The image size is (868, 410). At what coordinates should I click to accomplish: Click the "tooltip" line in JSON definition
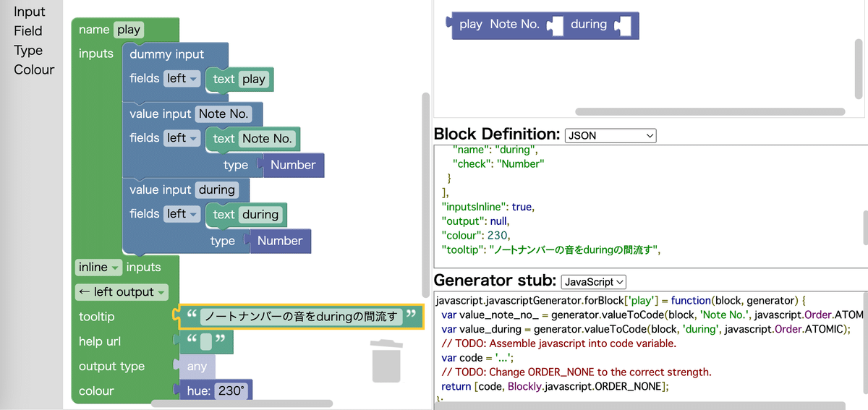pos(553,250)
